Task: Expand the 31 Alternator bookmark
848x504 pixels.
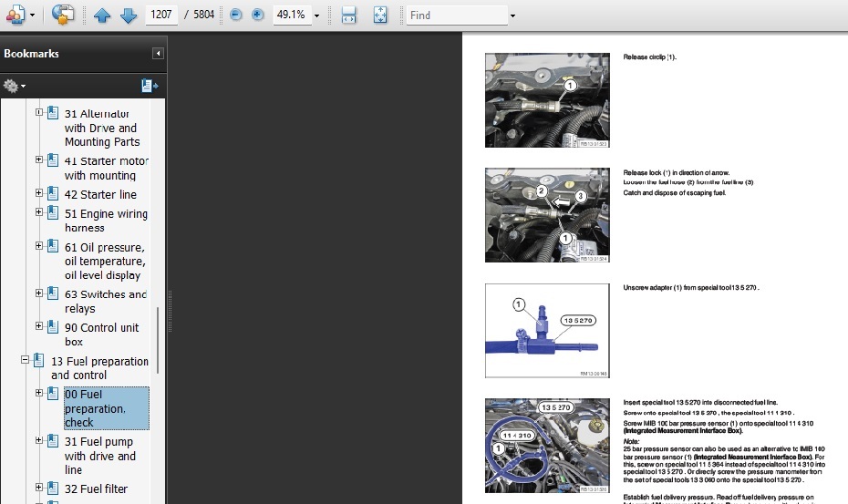Action: [x=39, y=112]
